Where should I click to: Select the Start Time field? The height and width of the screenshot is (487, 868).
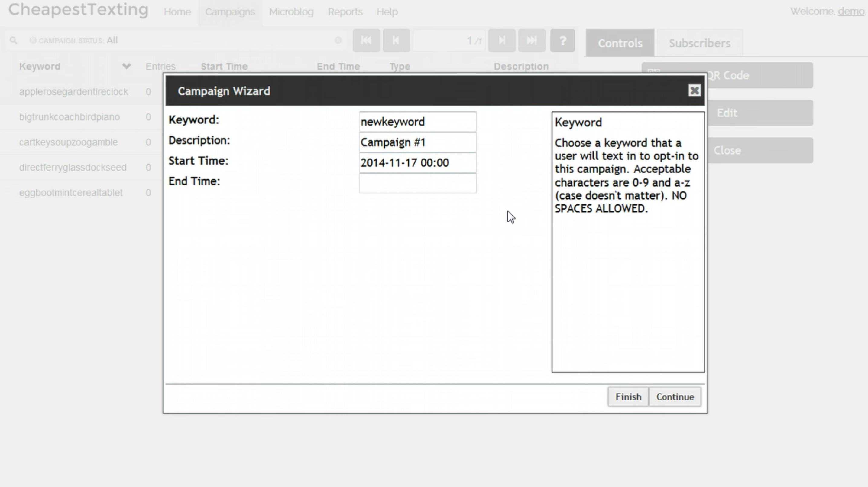[x=417, y=163]
